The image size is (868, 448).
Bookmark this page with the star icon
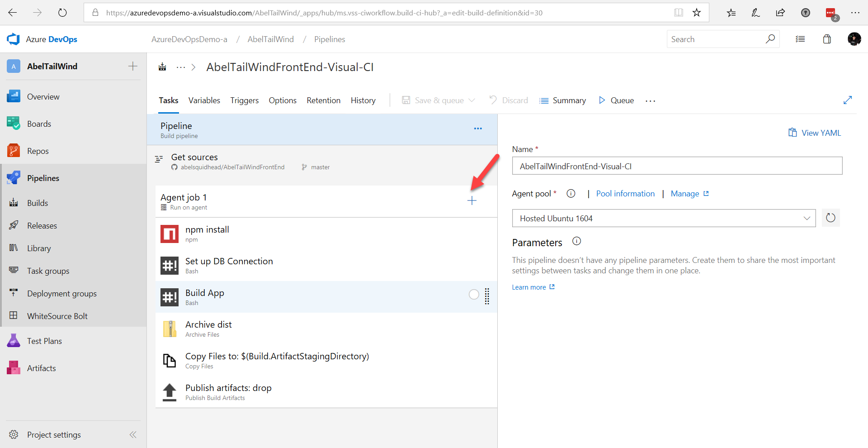697,13
